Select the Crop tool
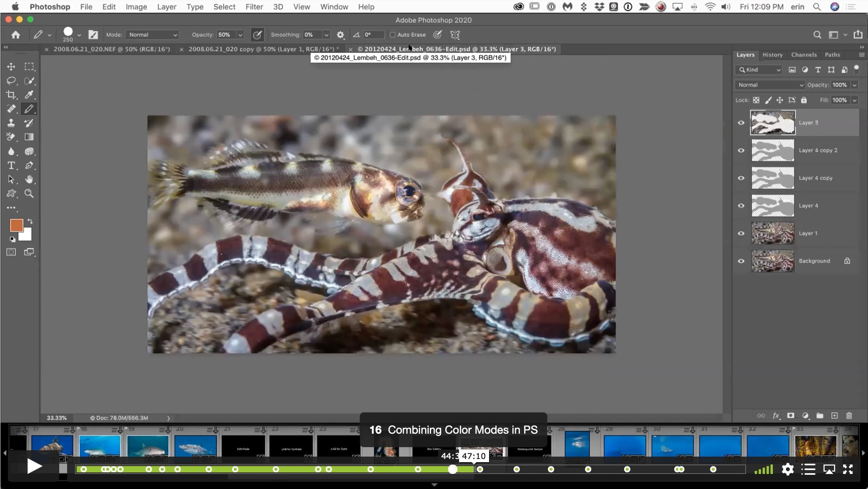This screenshot has width=868, height=489. pos(11,95)
